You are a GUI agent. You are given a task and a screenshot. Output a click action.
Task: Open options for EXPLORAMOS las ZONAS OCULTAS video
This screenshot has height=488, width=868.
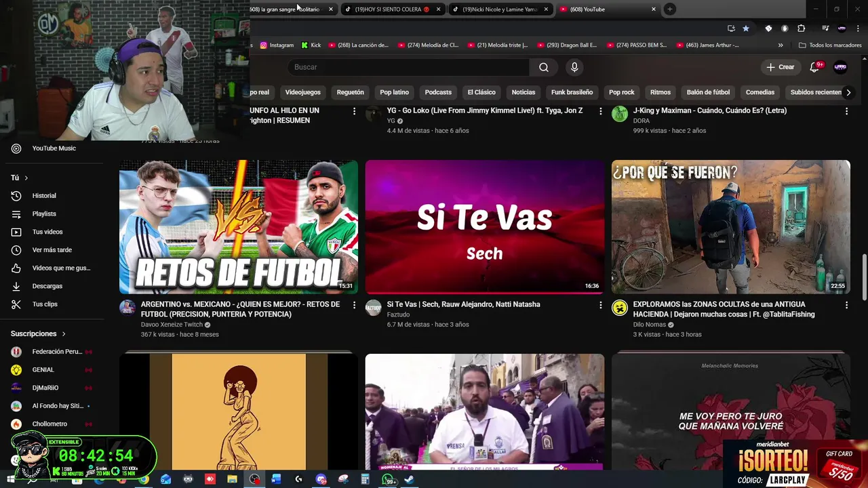tap(846, 305)
